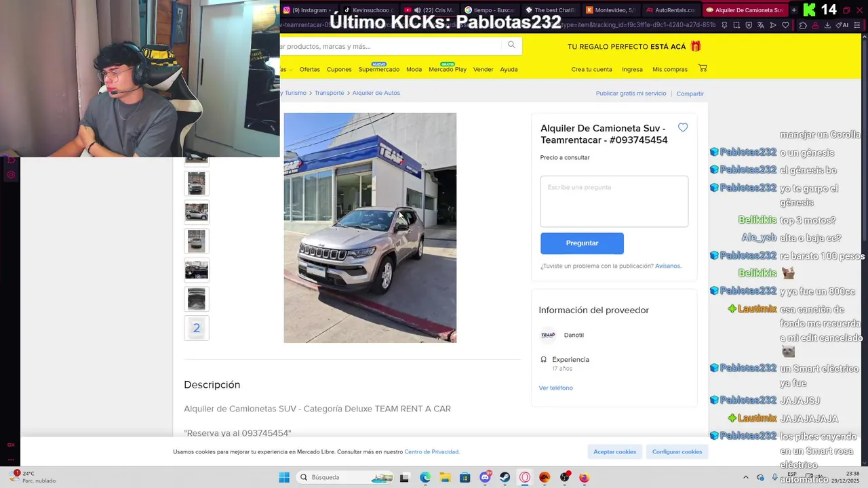Launch Microsoft Edge from taskbar

click(425, 478)
